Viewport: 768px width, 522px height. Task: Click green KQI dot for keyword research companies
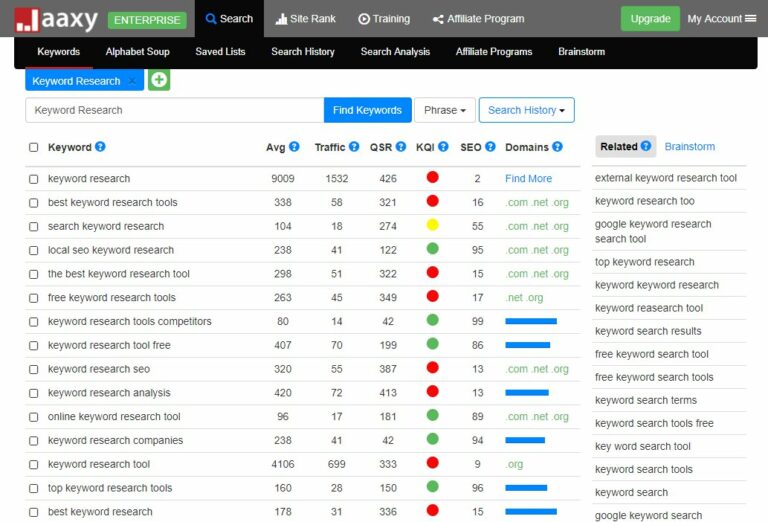click(x=432, y=439)
